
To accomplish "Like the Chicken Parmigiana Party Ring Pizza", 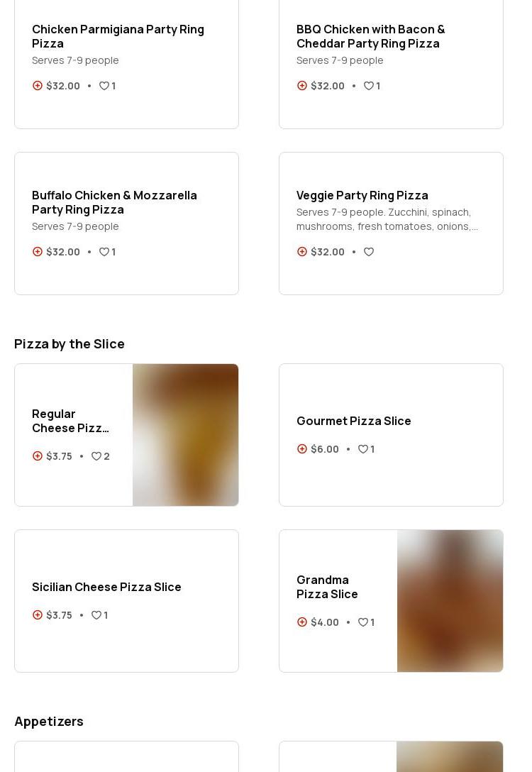I will pyautogui.click(x=104, y=86).
